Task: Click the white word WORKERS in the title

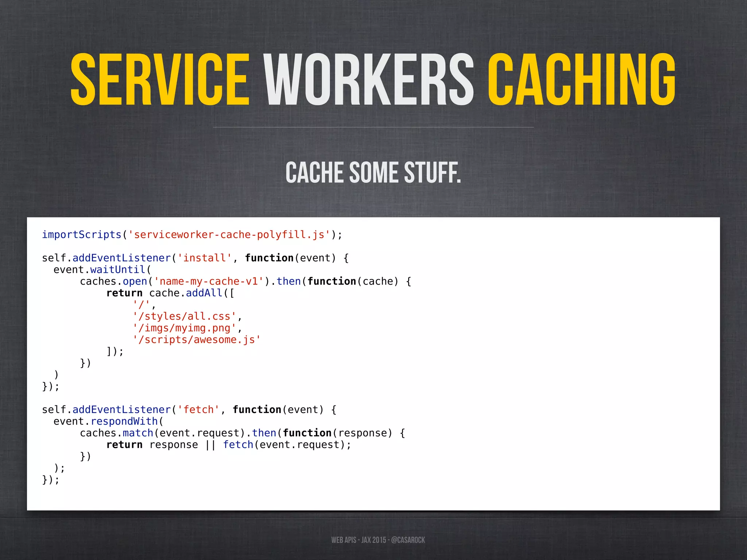Action: click(369, 79)
